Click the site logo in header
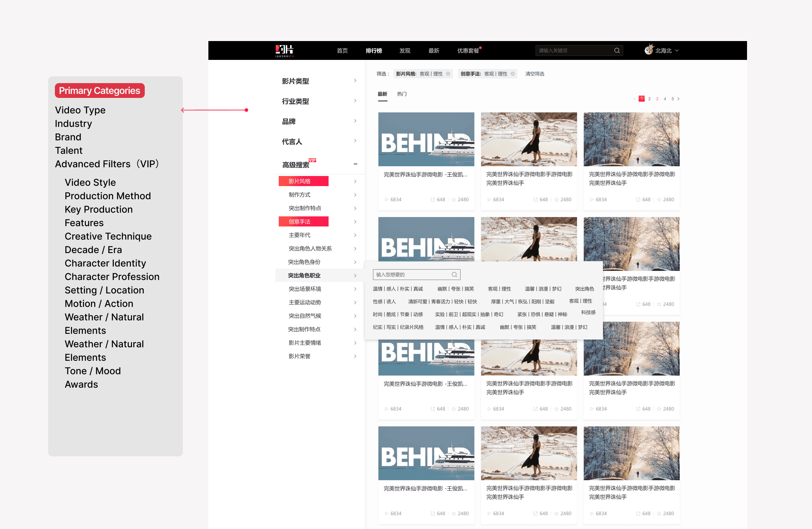 (x=284, y=51)
